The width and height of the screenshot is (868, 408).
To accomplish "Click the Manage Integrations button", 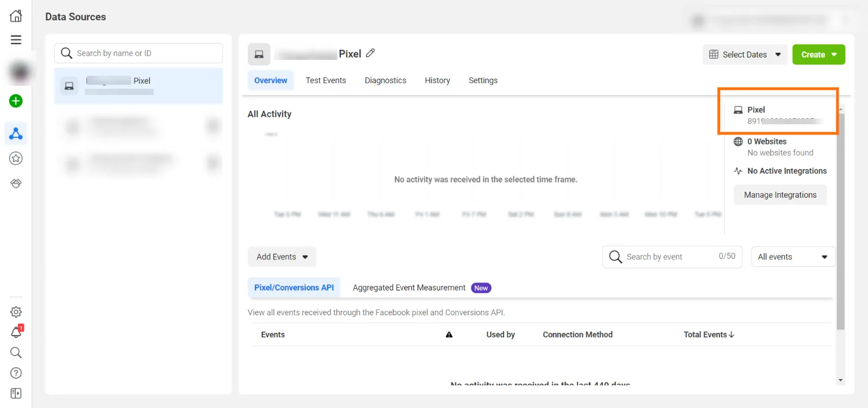I will tap(780, 194).
